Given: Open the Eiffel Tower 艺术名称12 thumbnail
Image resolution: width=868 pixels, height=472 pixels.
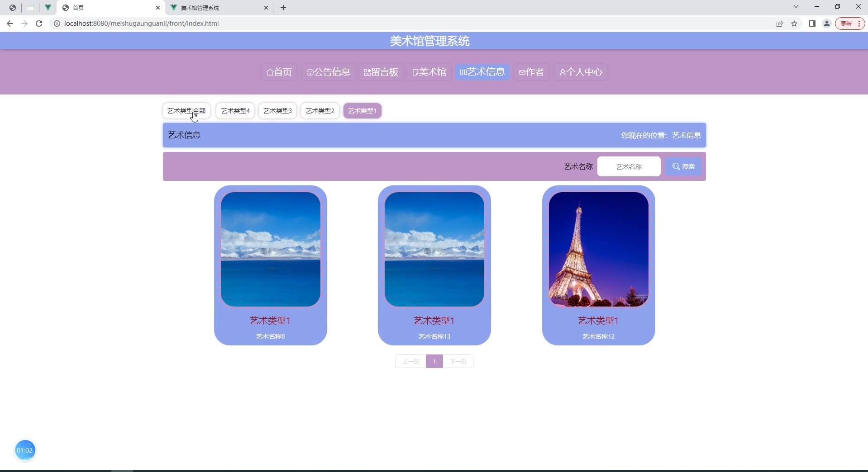Looking at the screenshot, I should pyautogui.click(x=599, y=249).
